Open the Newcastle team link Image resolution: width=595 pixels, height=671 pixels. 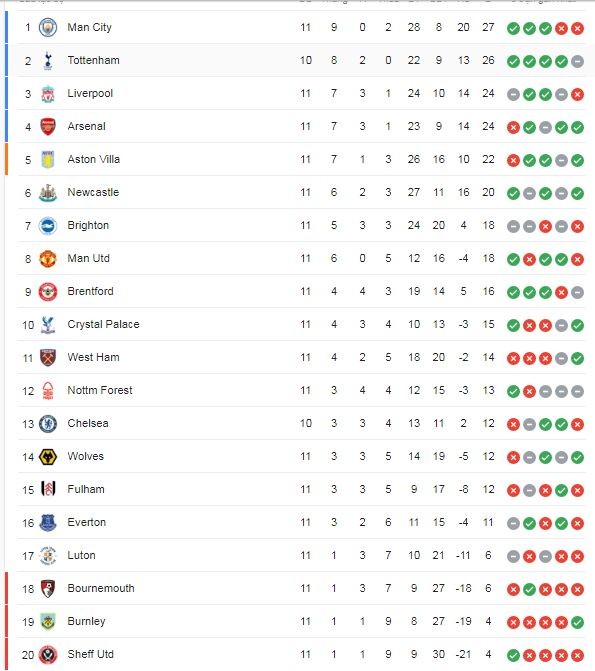[x=93, y=192]
